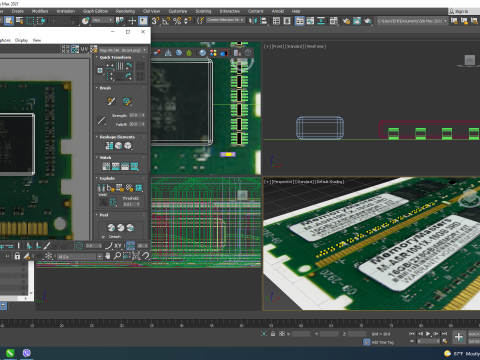Select the Zoom magnifier in UV editor
This screenshot has height=360, width=480.
click(117, 256)
